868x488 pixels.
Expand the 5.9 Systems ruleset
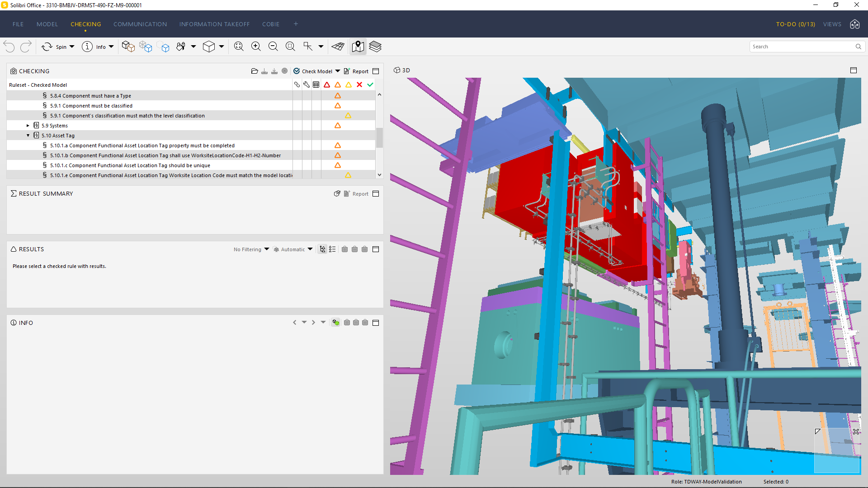(x=28, y=126)
